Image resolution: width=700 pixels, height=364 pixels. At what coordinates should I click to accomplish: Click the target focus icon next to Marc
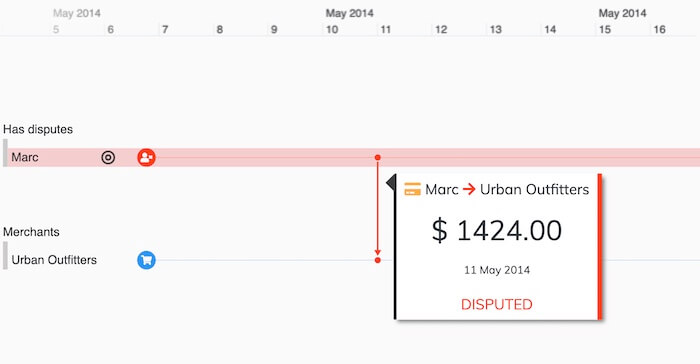pyautogui.click(x=108, y=157)
